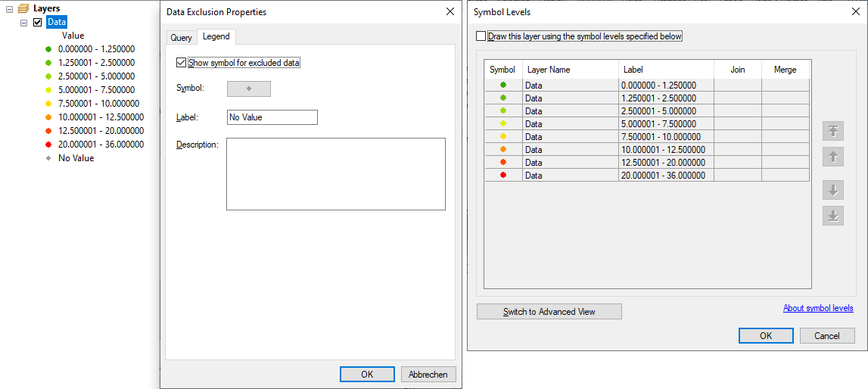Click the move-to-top arrow button

[832, 131]
